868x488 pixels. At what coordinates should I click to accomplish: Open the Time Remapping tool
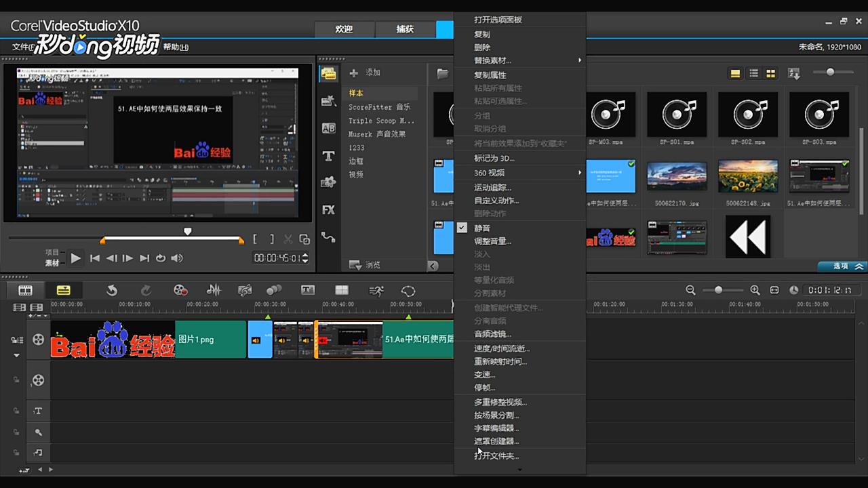click(x=376, y=290)
